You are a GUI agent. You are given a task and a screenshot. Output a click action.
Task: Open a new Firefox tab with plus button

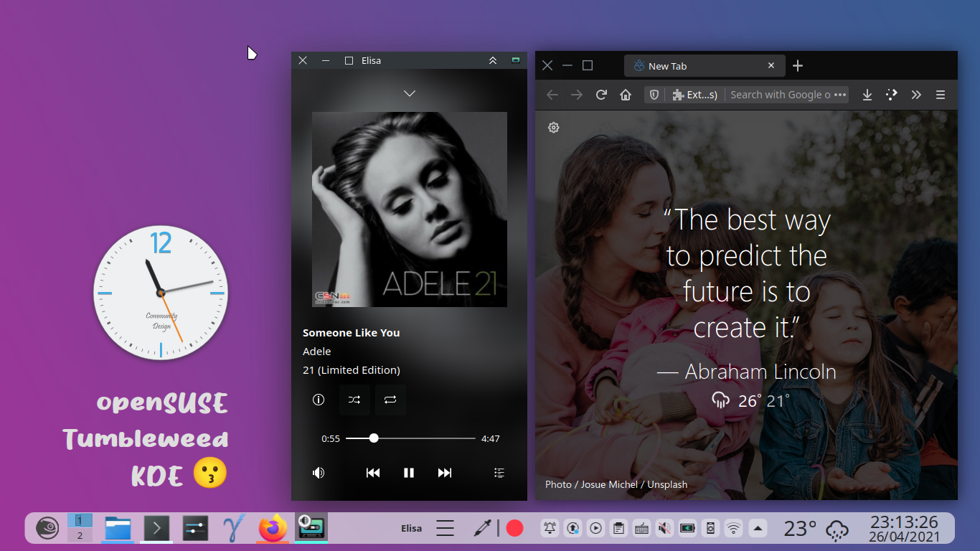tap(798, 66)
